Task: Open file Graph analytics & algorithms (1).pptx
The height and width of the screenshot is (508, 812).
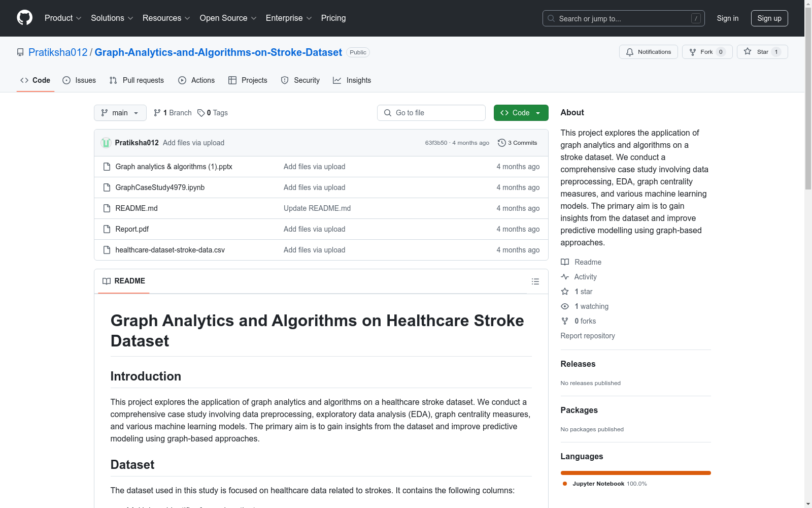Action: pyautogui.click(x=174, y=167)
